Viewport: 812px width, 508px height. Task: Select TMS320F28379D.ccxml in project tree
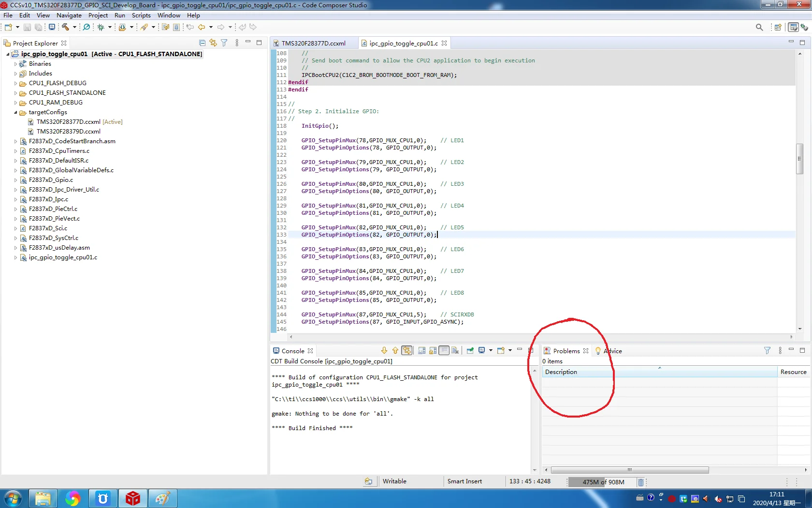coord(69,132)
